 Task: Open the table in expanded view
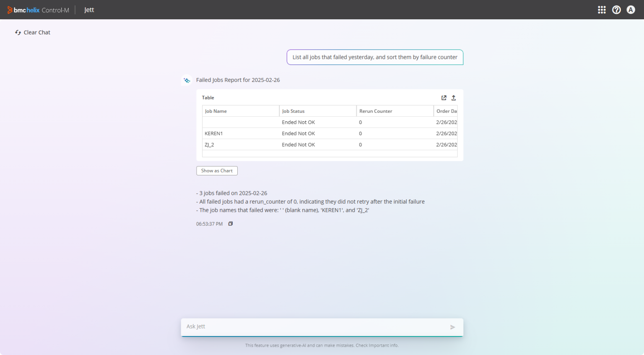pyautogui.click(x=444, y=97)
